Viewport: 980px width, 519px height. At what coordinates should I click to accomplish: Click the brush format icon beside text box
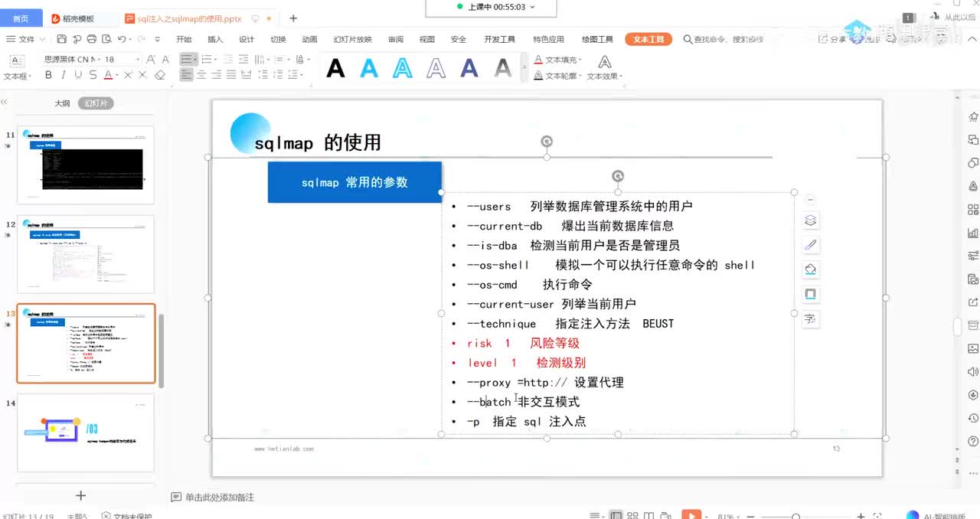pos(811,245)
